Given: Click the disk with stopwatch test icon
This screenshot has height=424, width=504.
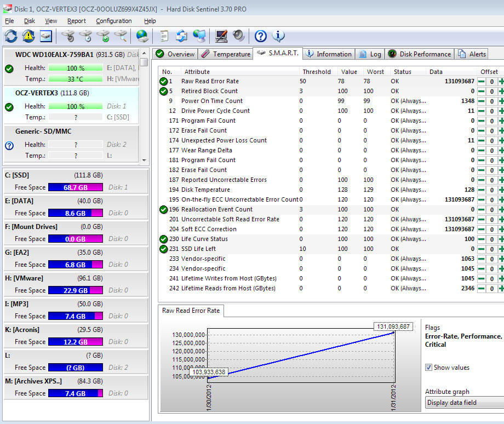Looking at the screenshot, I should (68, 36).
